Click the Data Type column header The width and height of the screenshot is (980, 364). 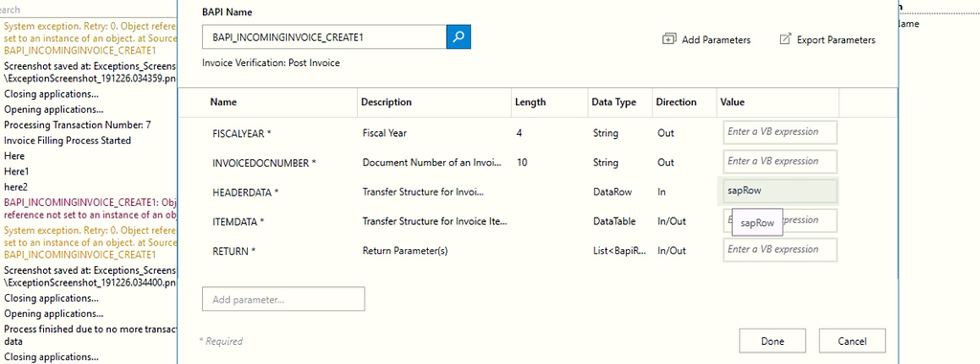614,102
